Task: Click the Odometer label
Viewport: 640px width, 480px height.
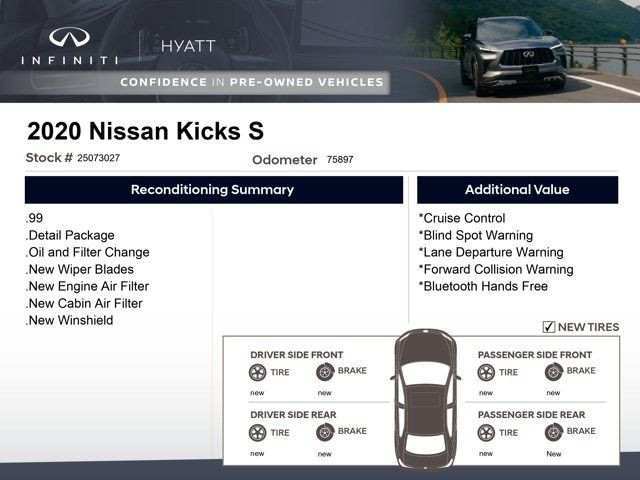Action: pos(284,160)
